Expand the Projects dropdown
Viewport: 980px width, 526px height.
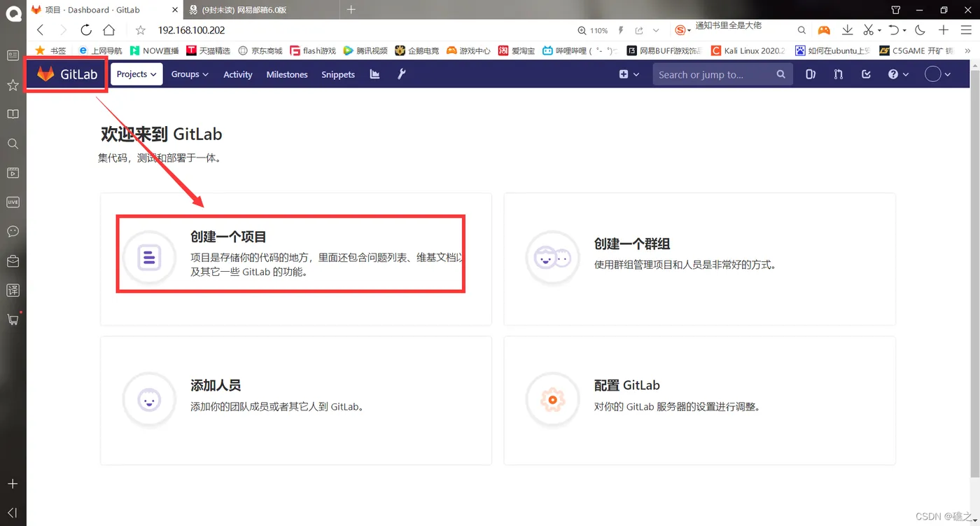click(136, 74)
